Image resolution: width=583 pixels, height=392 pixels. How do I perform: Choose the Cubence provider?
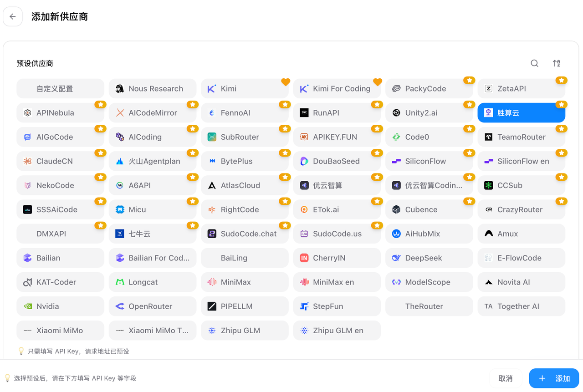[429, 209]
